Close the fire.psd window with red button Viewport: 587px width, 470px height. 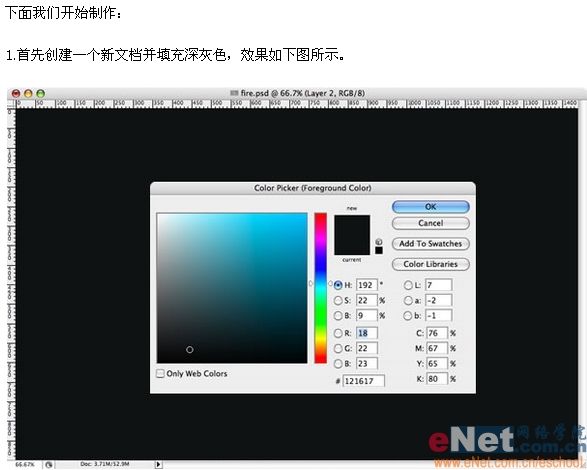[16, 93]
